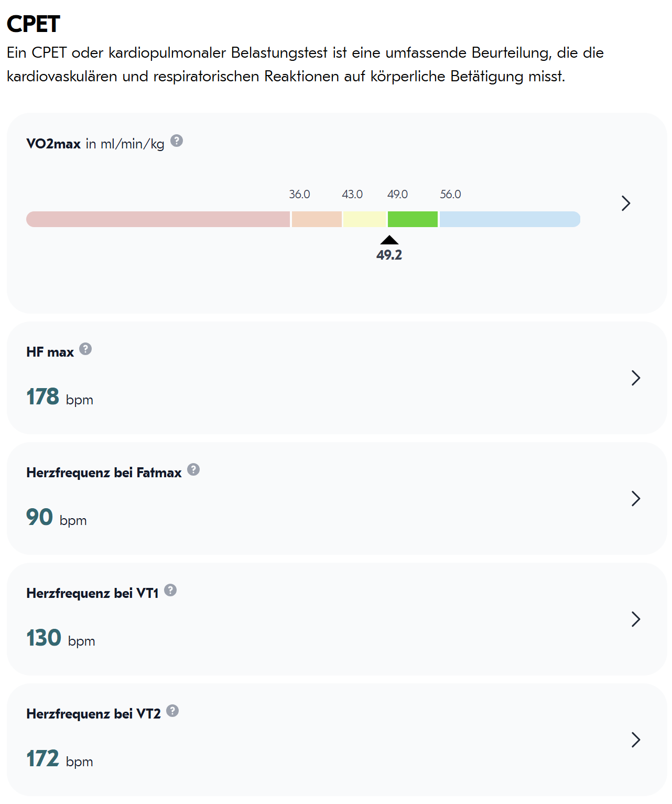The image size is (672, 804).
Task: Open help tooltip for Herzfrequenz bei VT1
Action: pos(170,590)
